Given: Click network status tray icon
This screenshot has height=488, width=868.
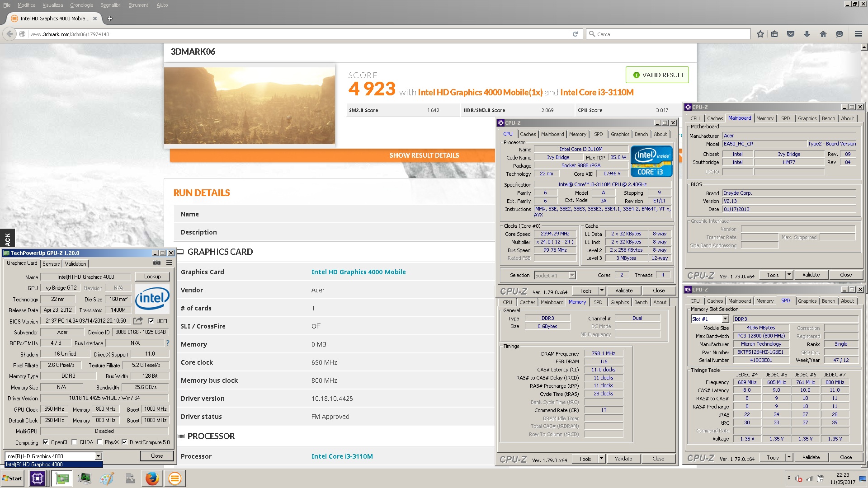Looking at the screenshot, I should click(809, 479).
